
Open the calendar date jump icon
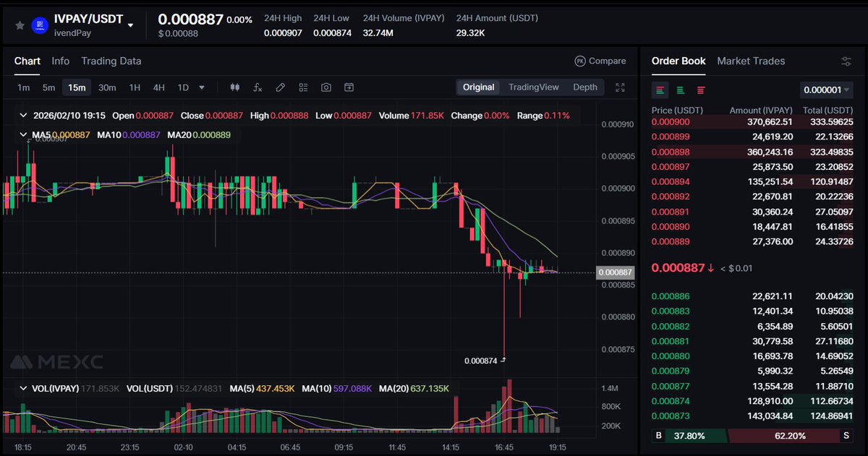pyautogui.click(x=349, y=87)
